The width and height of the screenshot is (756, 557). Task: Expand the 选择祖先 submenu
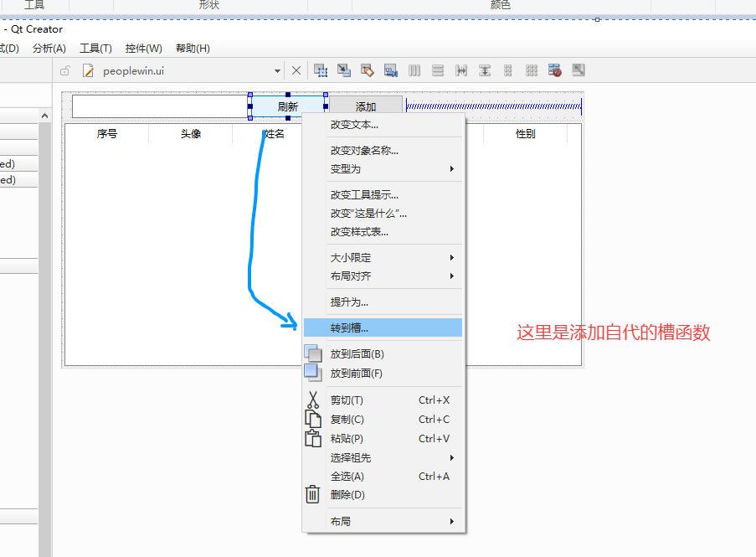coord(383,457)
